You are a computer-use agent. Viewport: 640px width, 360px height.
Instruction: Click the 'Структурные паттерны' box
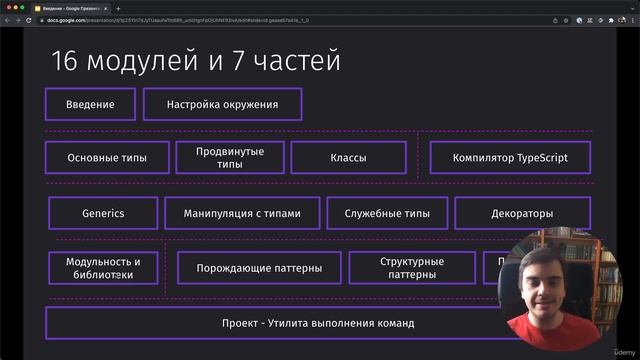412,268
